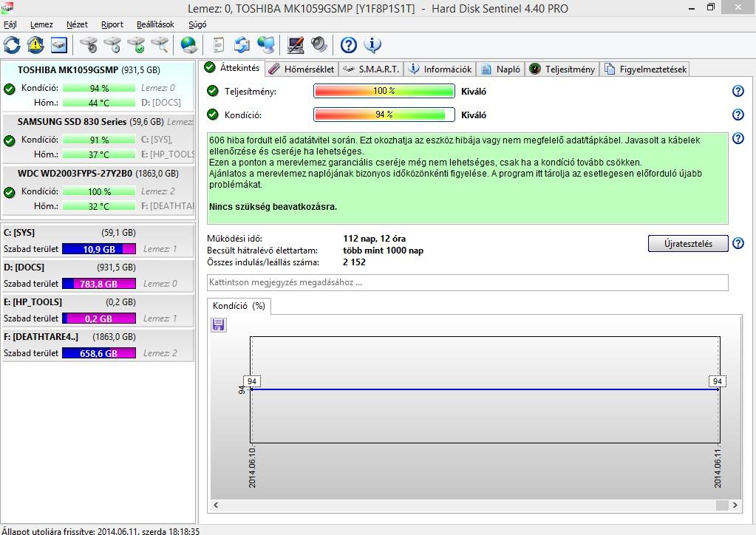Image resolution: width=756 pixels, height=535 pixels.
Task: Click the toolbar question mark help icon
Action: point(349,45)
